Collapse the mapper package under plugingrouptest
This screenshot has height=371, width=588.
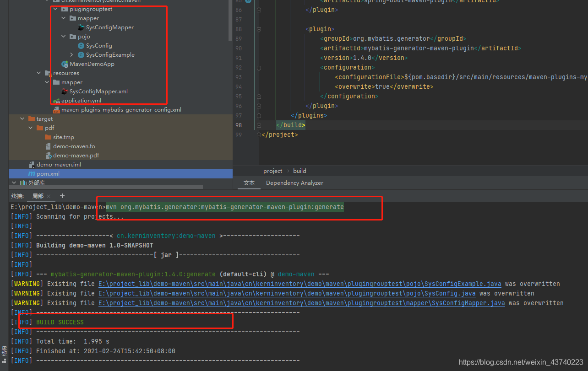pos(64,18)
